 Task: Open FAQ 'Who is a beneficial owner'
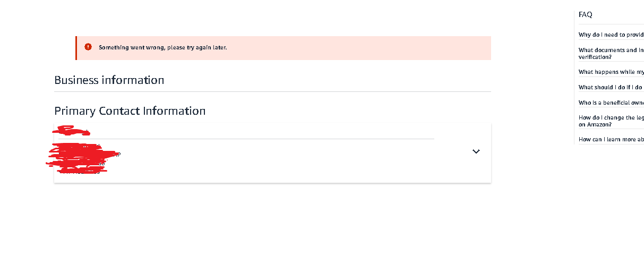coord(611,103)
